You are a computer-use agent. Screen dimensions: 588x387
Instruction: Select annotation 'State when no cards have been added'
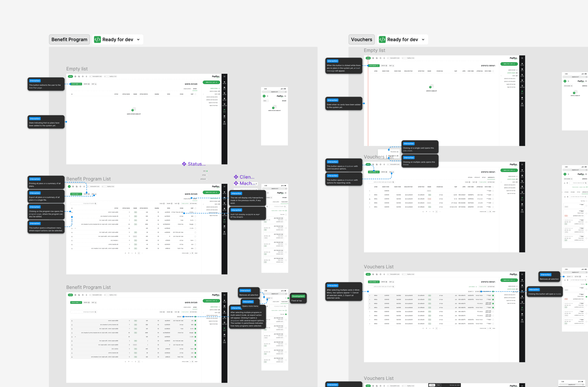(x=344, y=104)
